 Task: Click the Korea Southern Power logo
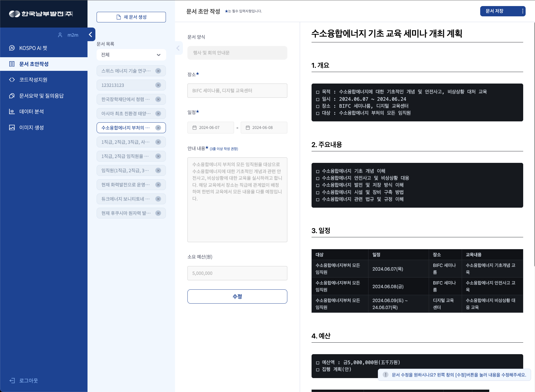point(41,14)
